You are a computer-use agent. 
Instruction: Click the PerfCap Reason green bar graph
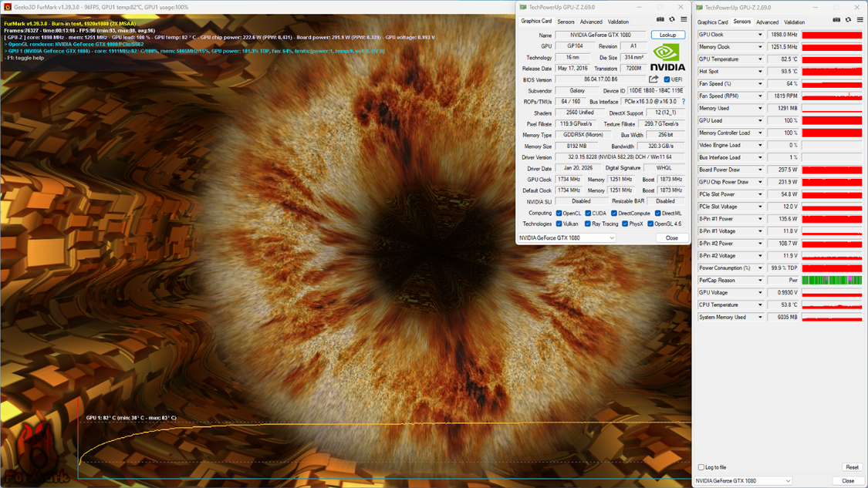click(x=832, y=281)
